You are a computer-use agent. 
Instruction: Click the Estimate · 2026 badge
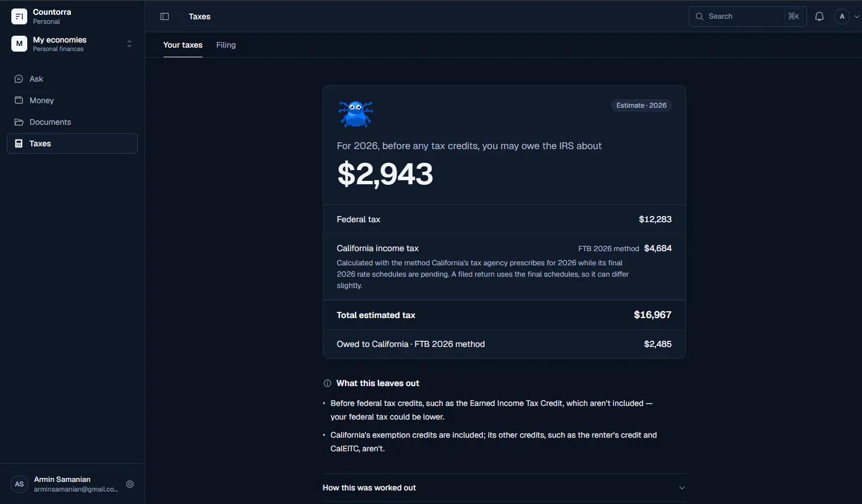[641, 105]
